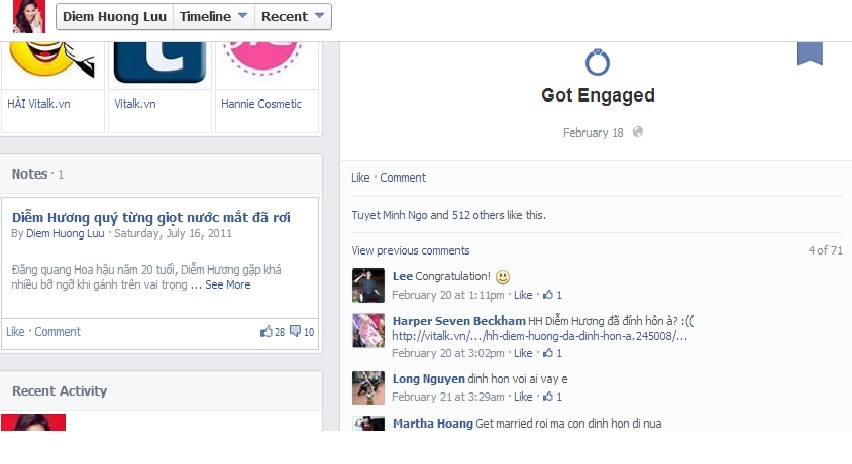Click the globe privacy icon by February 18
This screenshot has height=464, width=852.
pyautogui.click(x=638, y=132)
